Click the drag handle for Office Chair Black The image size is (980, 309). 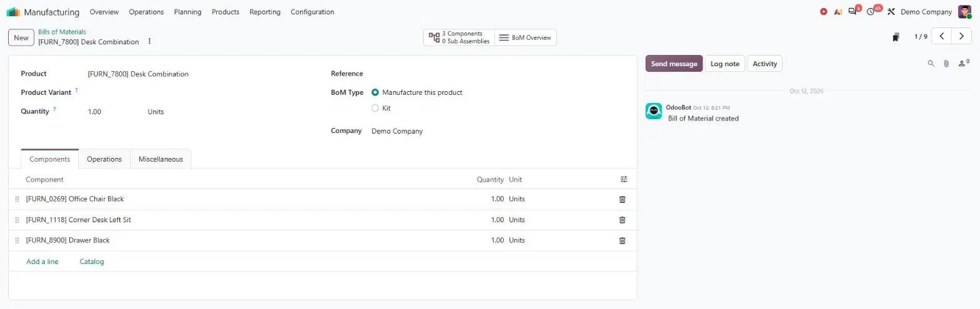pos(17,199)
